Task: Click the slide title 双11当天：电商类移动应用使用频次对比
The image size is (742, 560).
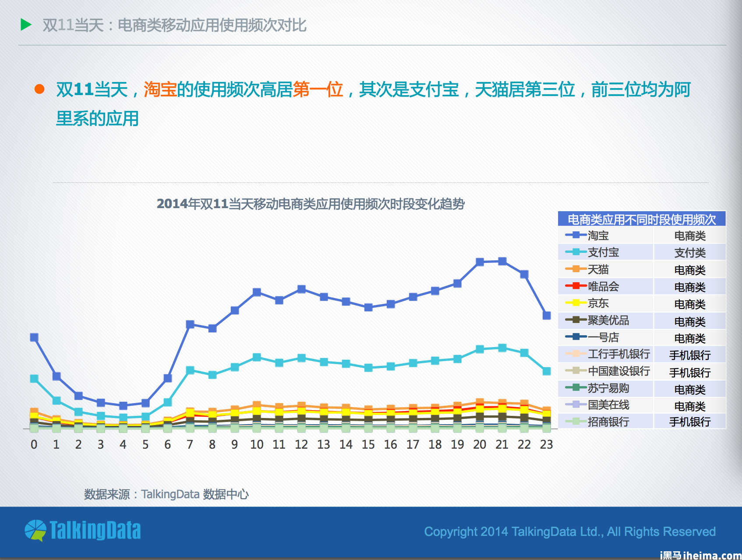Action: (174, 25)
